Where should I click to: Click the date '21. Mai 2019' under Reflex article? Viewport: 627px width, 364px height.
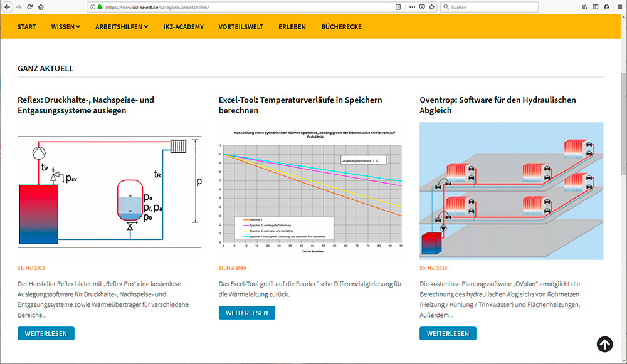31,268
